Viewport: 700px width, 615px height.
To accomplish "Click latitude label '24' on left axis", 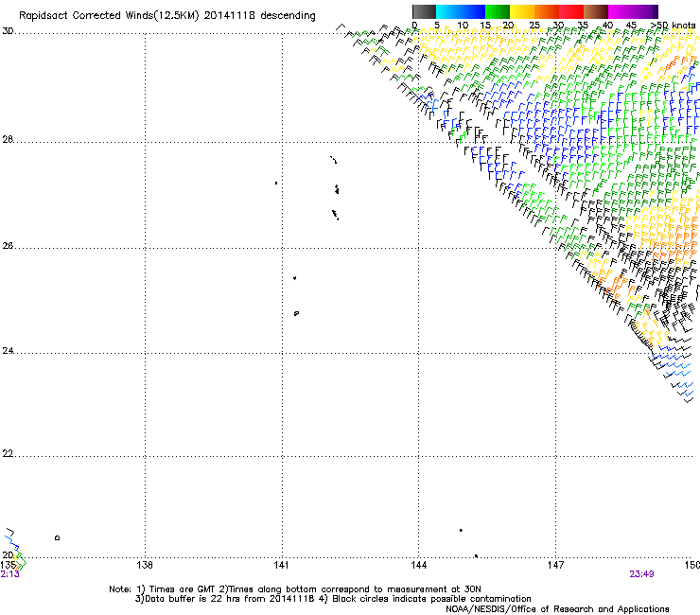I will [8, 351].
